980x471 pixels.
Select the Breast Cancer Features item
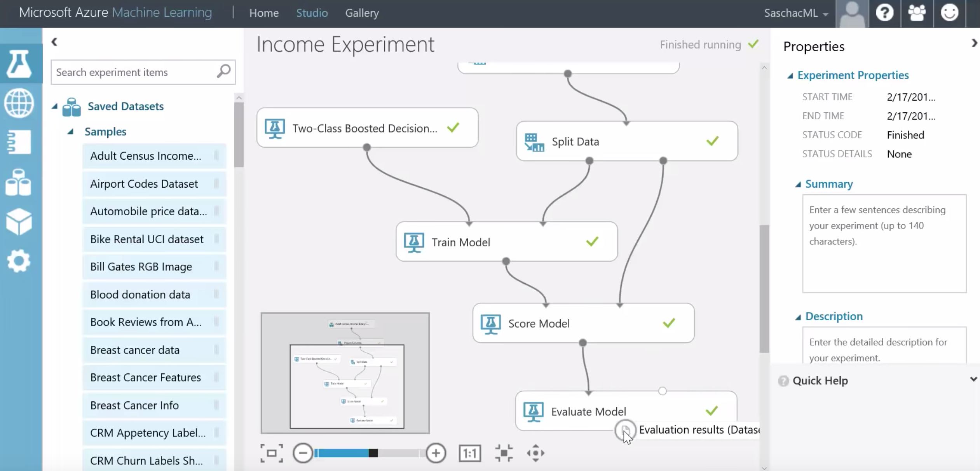(x=154, y=378)
